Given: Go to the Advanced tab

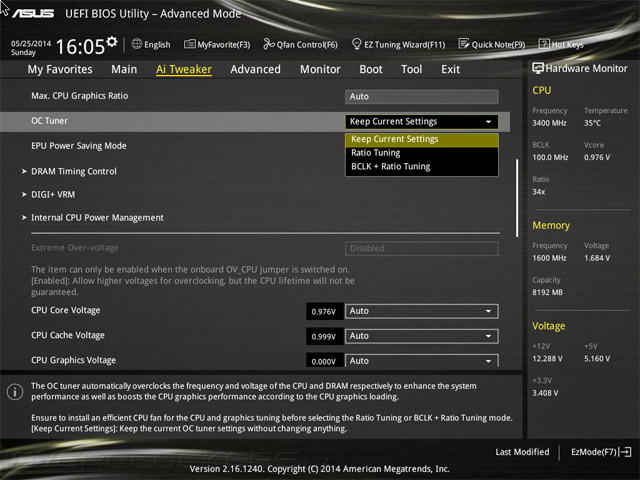Looking at the screenshot, I should point(256,69).
